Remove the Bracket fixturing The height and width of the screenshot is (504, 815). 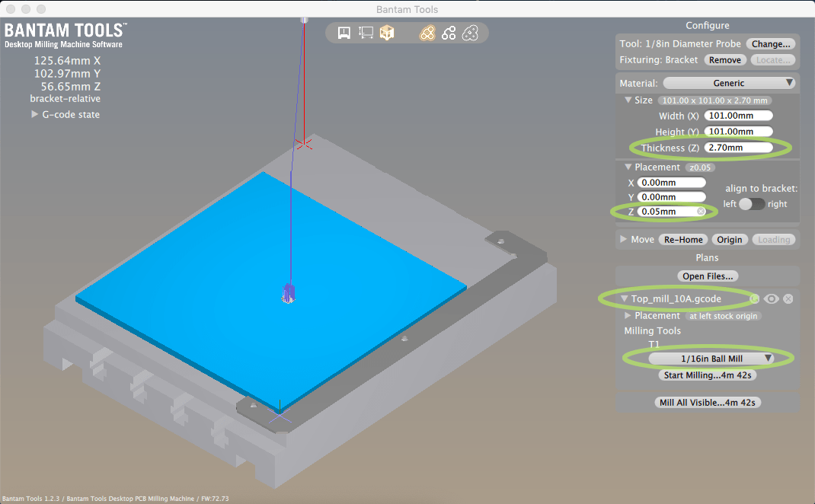[x=725, y=59]
